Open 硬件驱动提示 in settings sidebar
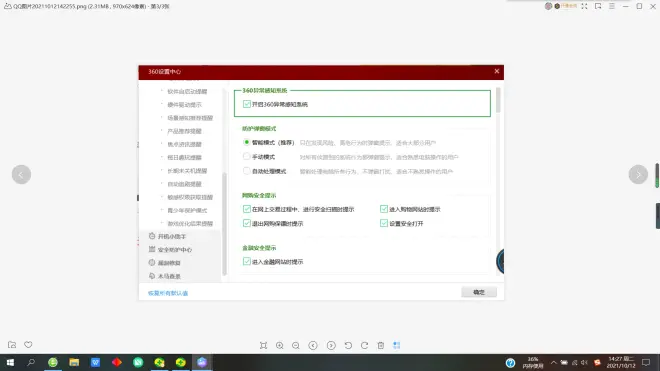Viewport: 660px width, 371px height. click(184, 104)
